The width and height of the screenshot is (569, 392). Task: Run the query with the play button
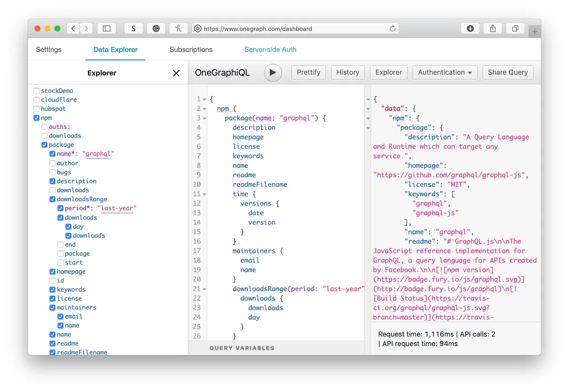pos(273,72)
